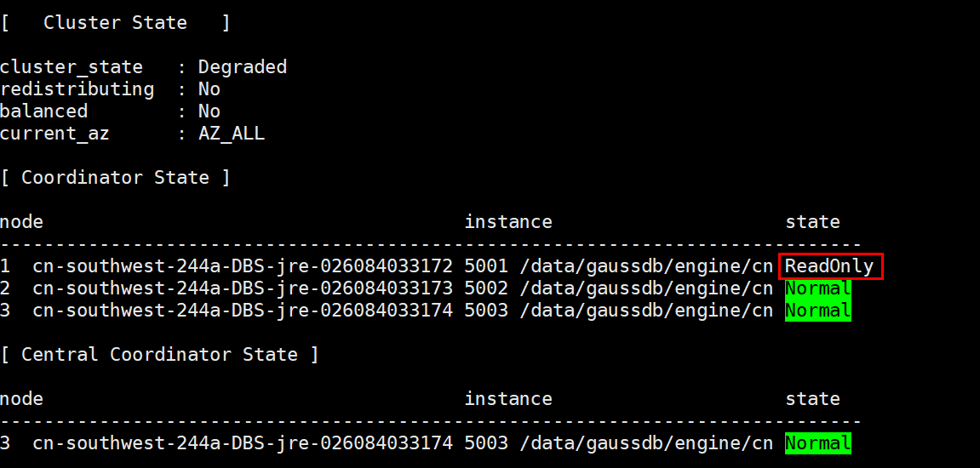The image size is (980, 468).
Task: Click the node name ending in 033172
Action: (x=243, y=266)
